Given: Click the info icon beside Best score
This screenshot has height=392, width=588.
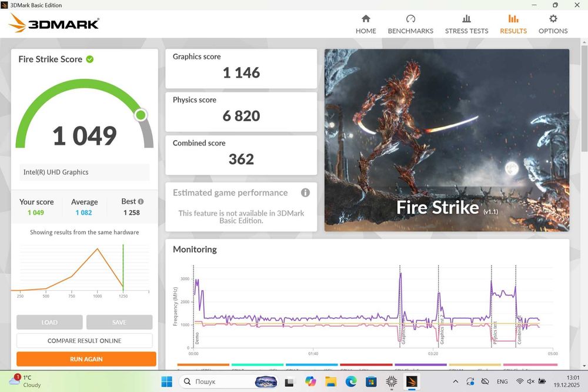Looking at the screenshot, I should [141, 201].
